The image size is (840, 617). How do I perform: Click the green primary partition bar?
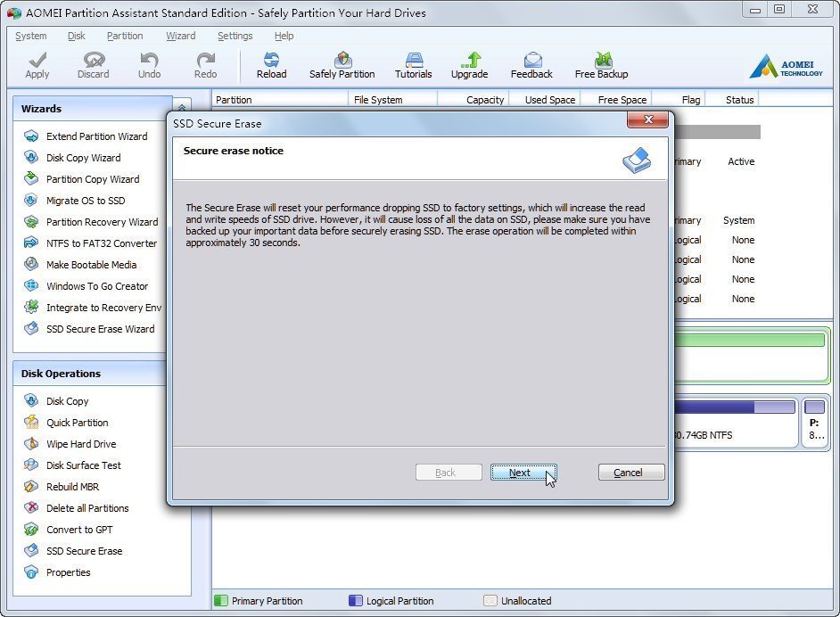coord(749,341)
